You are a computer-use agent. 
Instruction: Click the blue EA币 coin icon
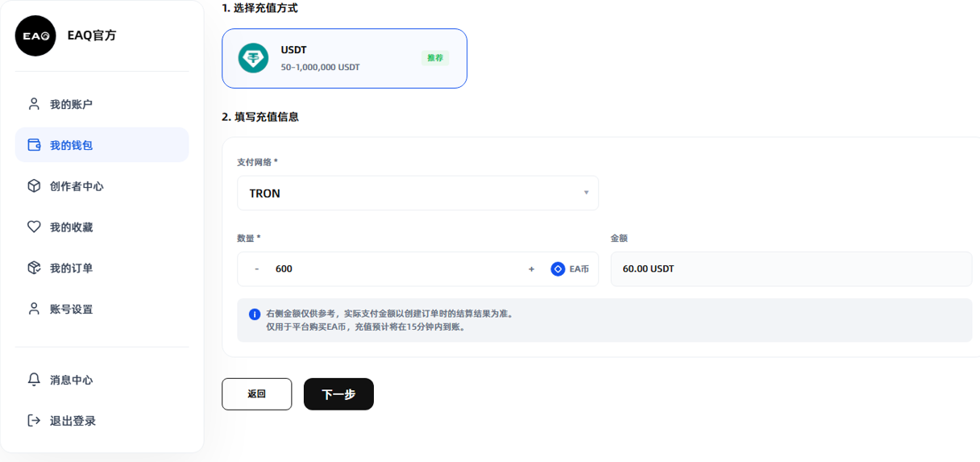558,269
